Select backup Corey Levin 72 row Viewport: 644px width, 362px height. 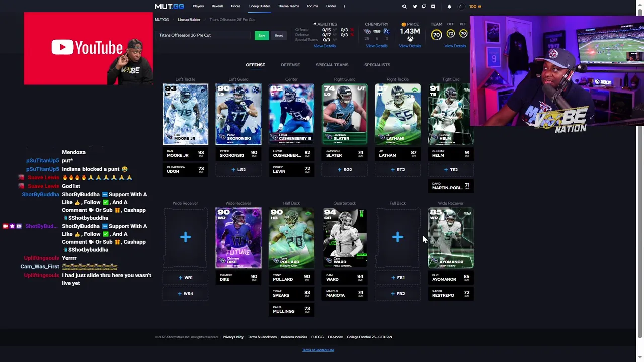[291, 170]
